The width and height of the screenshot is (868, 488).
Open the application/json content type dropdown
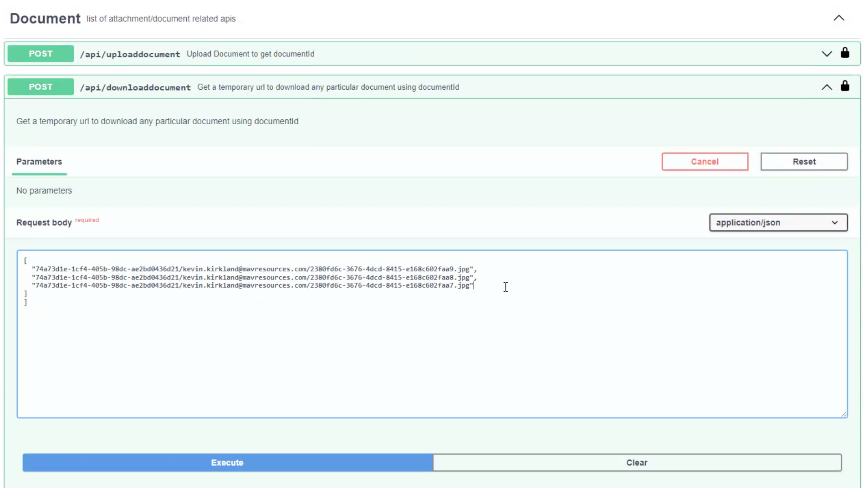coord(778,223)
